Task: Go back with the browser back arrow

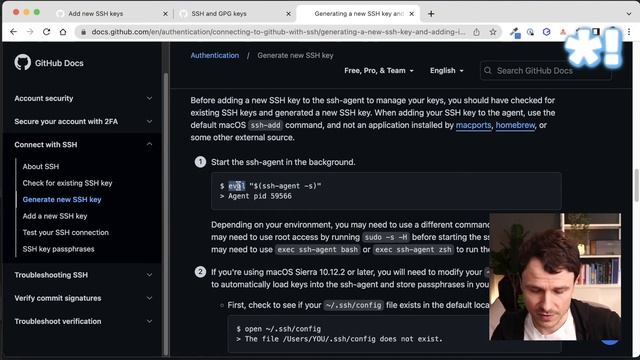Action: pos(13,32)
